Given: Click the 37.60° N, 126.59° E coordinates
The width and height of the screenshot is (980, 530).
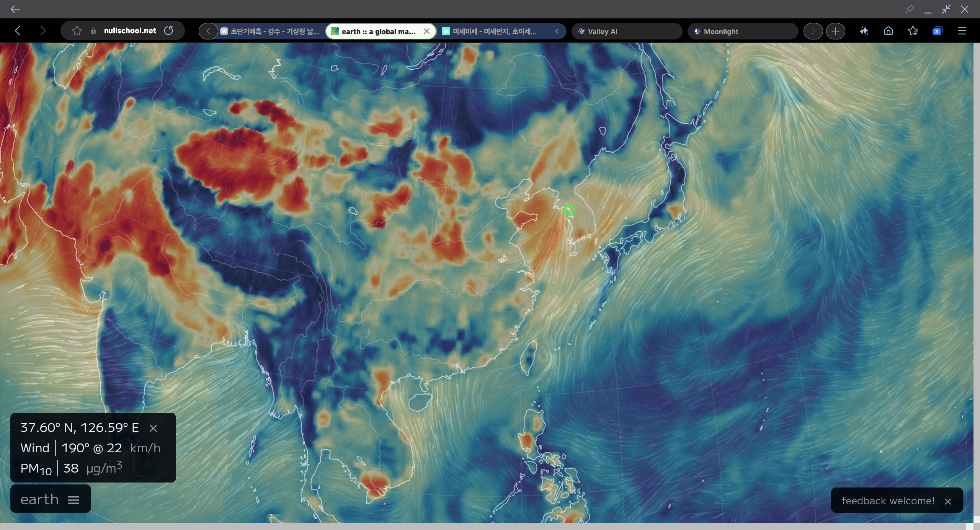Looking at the screenshot, I should tap(80, 427).
